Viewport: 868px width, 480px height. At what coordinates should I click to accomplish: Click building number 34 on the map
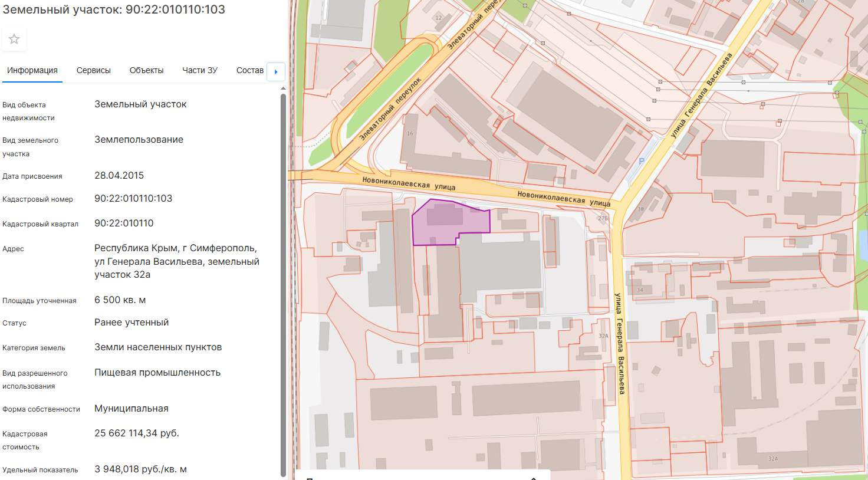[x=640, y=290]
